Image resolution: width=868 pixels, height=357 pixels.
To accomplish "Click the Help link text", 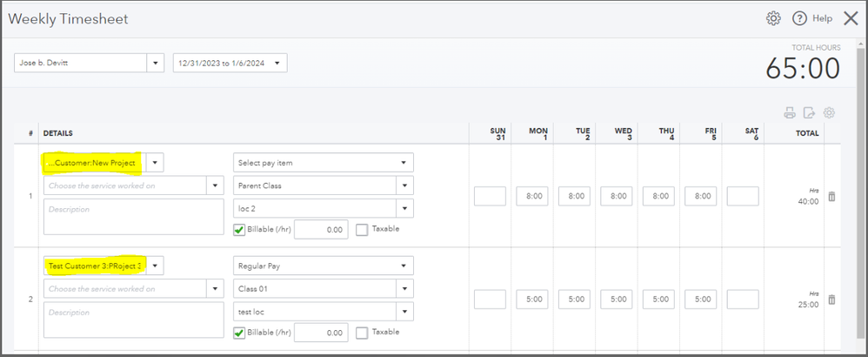I will click(822, 18).
